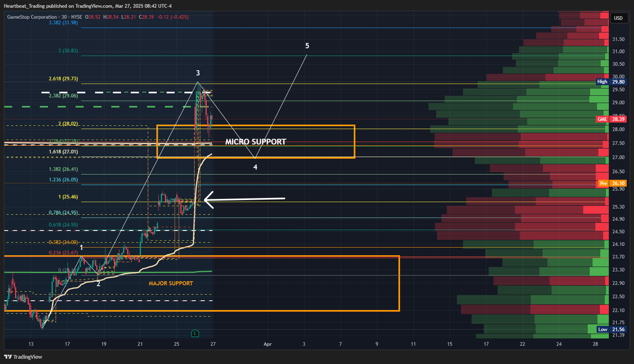Click the 11 date on time axis
Viewport: 634px width, 364px height.
pos(413,344)
